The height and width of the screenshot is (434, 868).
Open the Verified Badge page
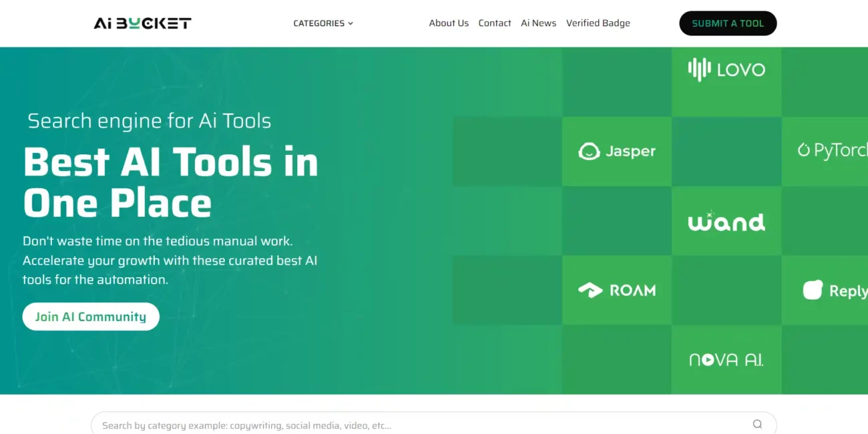point(598,23)
